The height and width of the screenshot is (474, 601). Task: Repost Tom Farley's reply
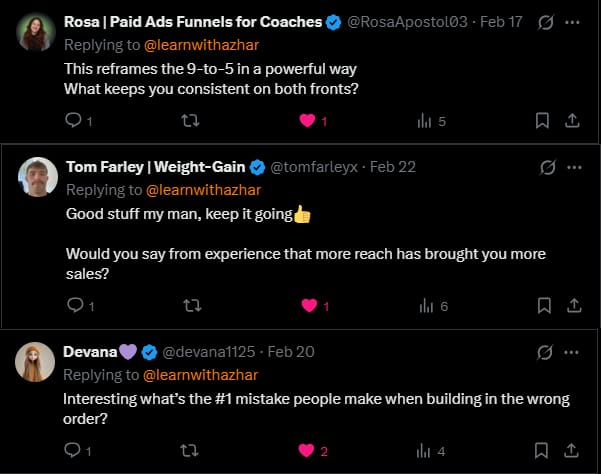[x=186, y=305]
